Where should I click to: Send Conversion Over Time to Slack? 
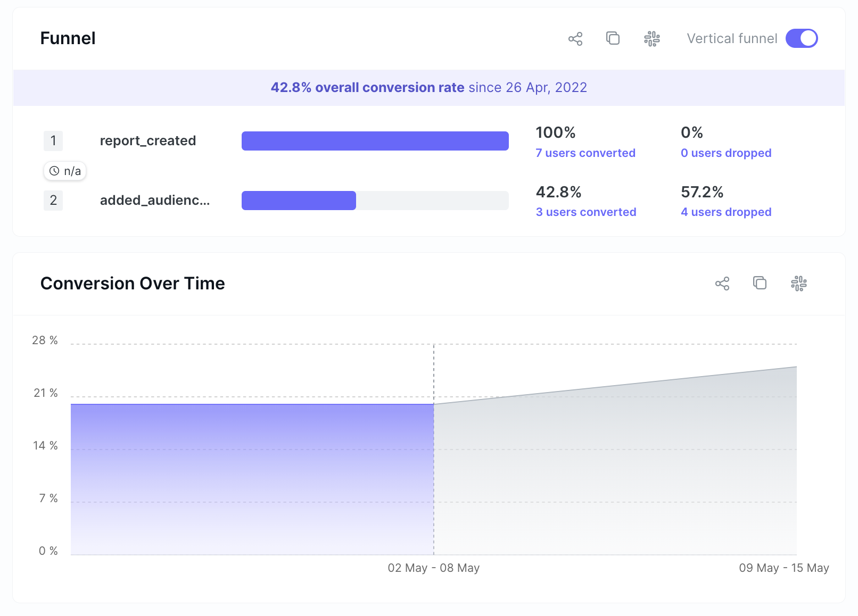[798, 284]
